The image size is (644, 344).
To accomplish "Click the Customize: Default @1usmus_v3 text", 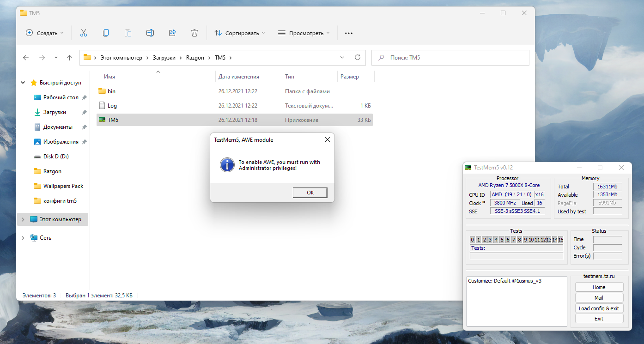I will point(504,281).
